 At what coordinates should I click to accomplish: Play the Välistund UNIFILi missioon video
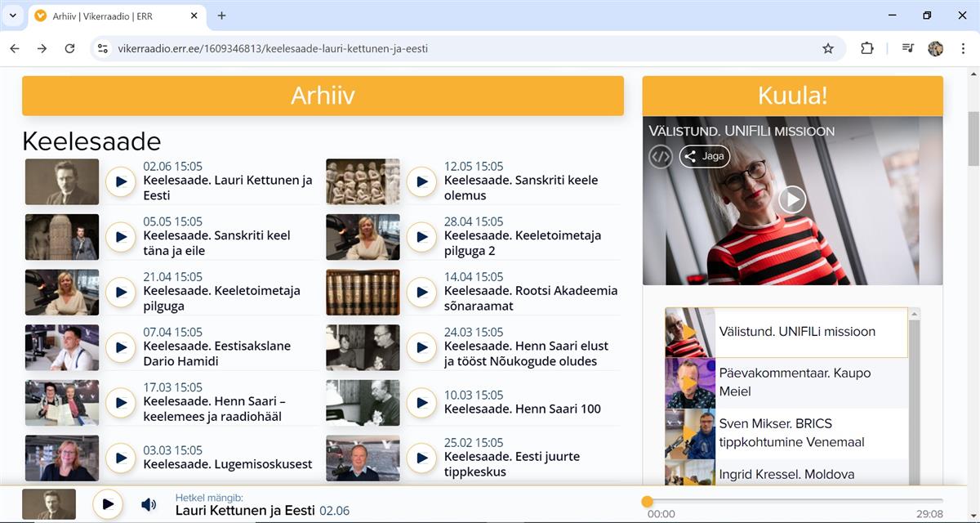point(791,199)
